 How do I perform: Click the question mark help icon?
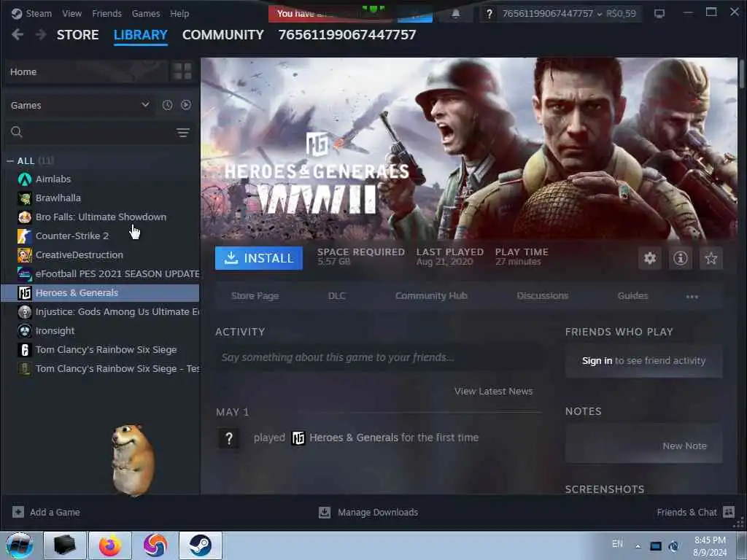tap(489, 14)
